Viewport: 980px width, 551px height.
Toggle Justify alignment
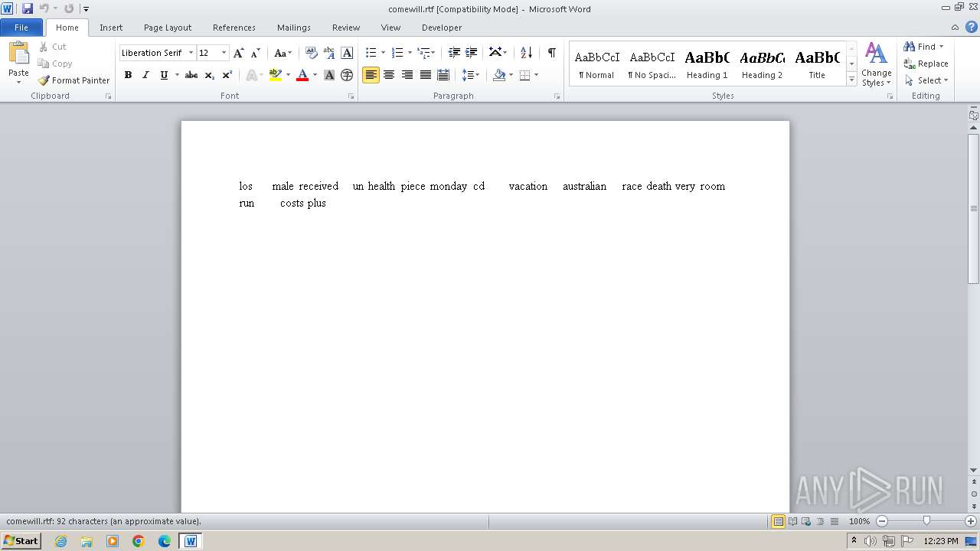[425, 75]
